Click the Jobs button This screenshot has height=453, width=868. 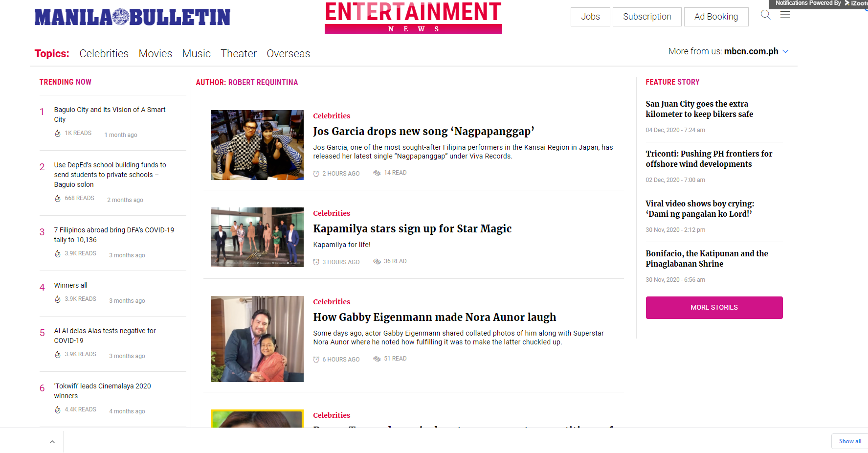pos(590,17)
